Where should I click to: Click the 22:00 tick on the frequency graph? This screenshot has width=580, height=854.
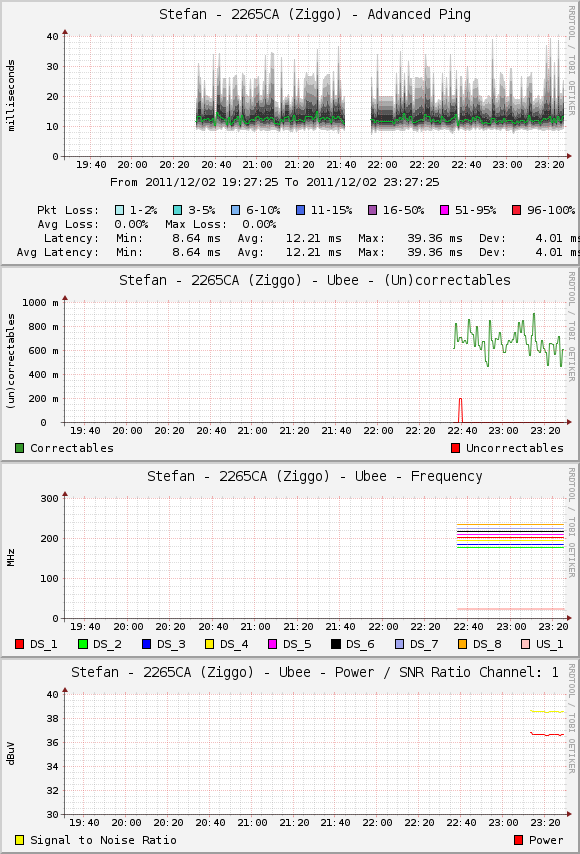pyautogui.click(x=383, y=626)
